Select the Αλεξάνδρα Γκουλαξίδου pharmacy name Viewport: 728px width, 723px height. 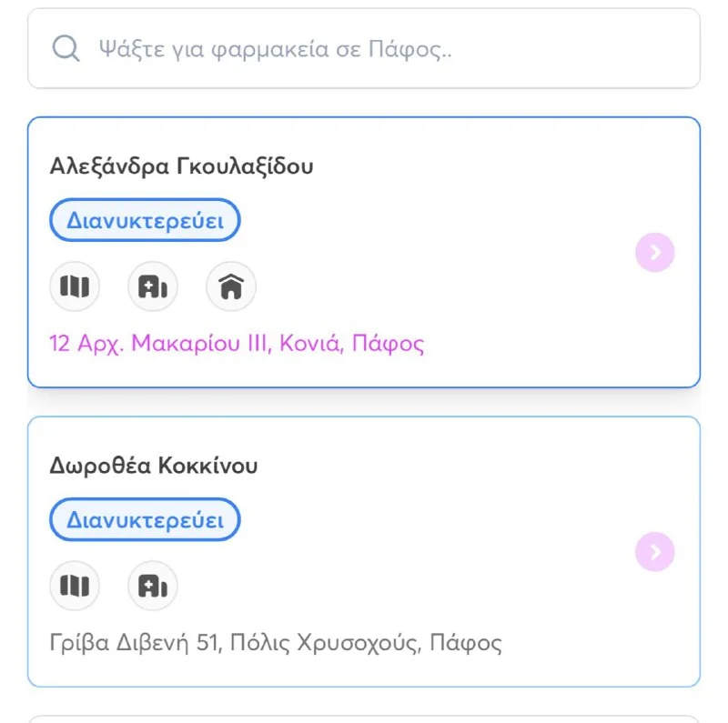tap(181, 166)
